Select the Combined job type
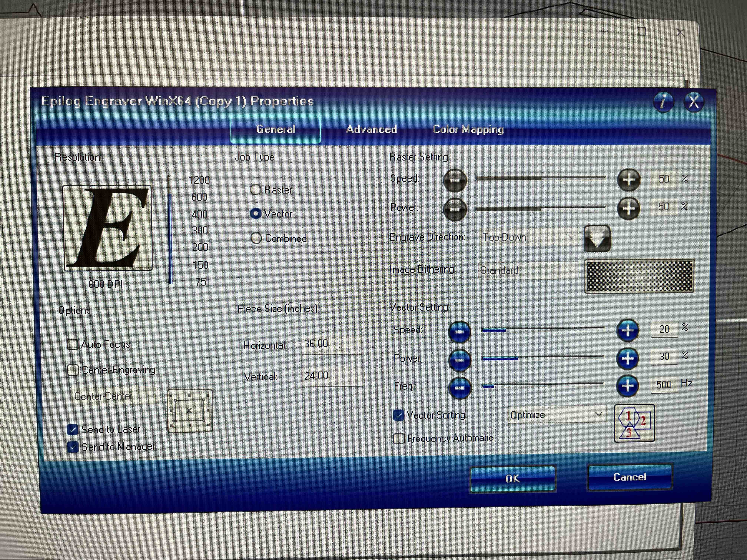747x560 pixels. click(256, 238)
